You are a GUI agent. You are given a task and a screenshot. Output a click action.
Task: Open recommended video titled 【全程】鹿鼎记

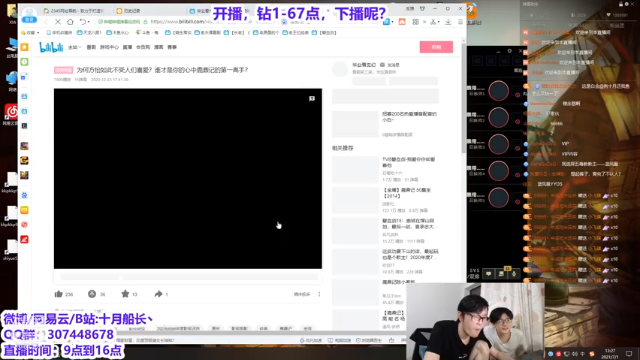tap(407, 193)
